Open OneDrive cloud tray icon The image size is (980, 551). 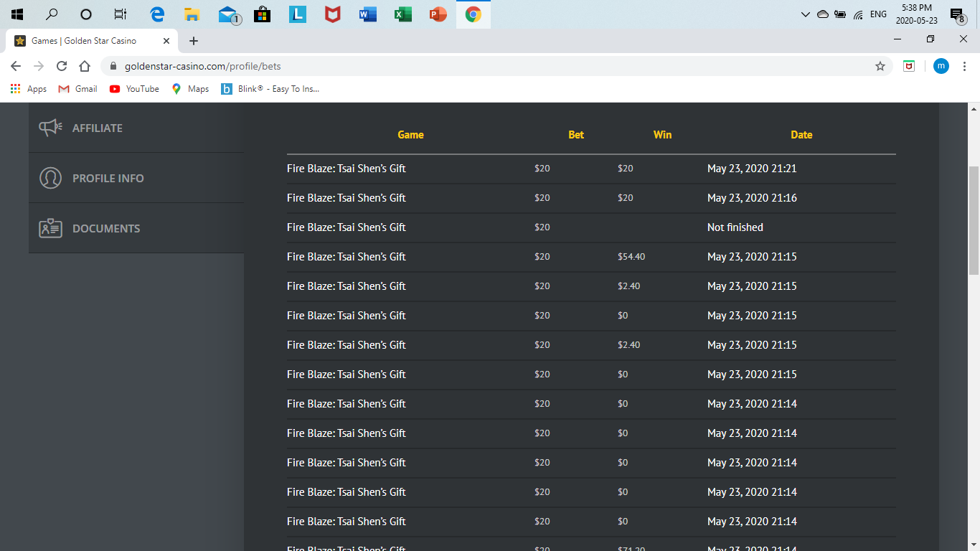coord(822,14)
